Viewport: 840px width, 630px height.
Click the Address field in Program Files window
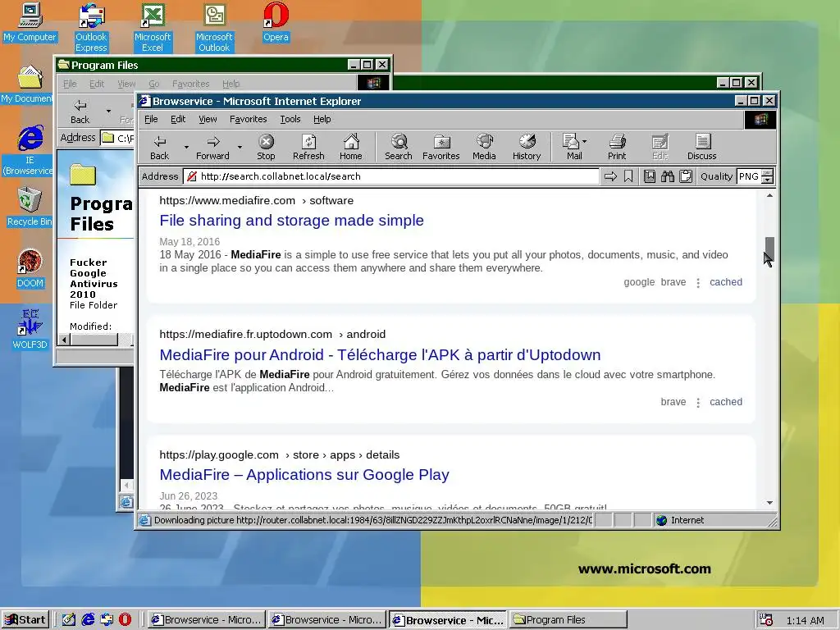coord(117,138)
